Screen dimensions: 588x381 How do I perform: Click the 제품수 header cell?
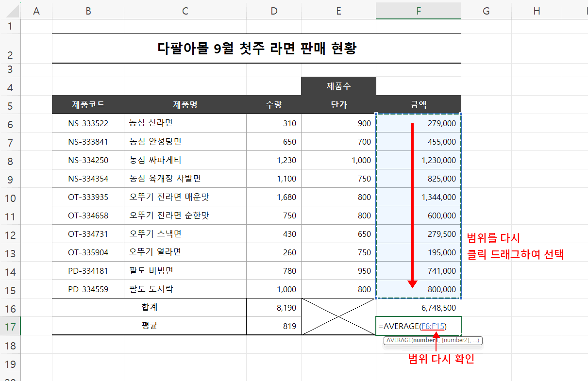pyautogui.click(x=338, y=86)
